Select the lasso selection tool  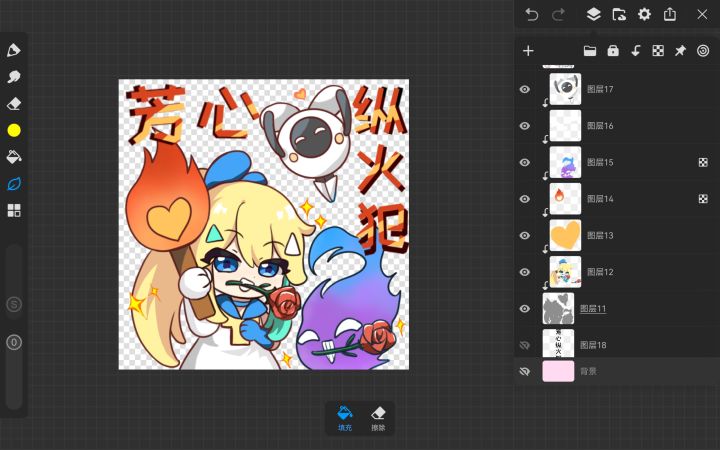pos(14,184)
